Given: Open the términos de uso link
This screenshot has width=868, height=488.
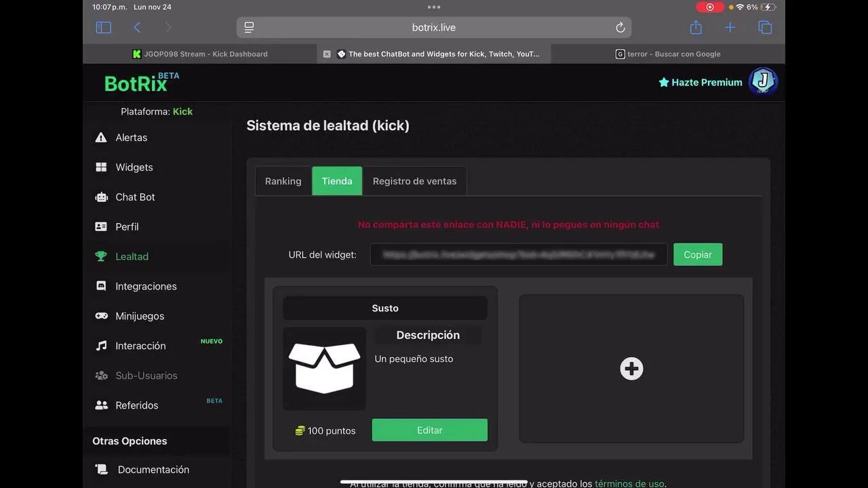Looking at the screenshot, I should 629,483.
